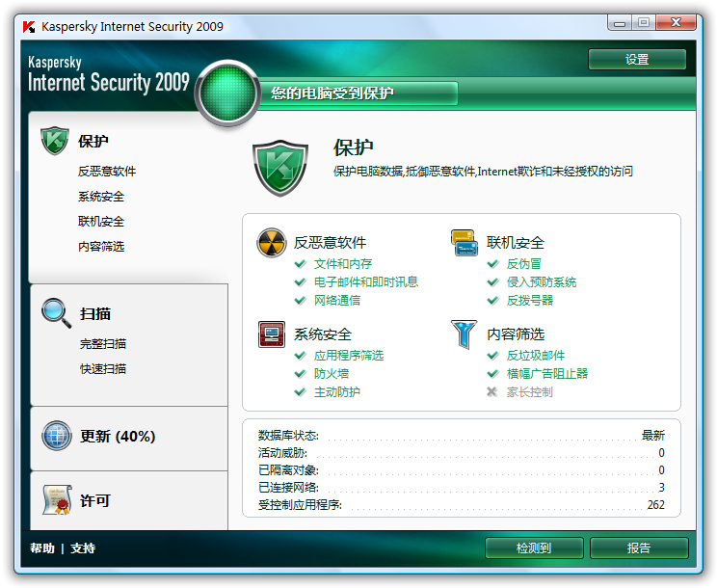Screen dimensions: 717x588
Task: Click the green shield icon beside 保护 in sidebar
Action: click(x=54, y=141)
